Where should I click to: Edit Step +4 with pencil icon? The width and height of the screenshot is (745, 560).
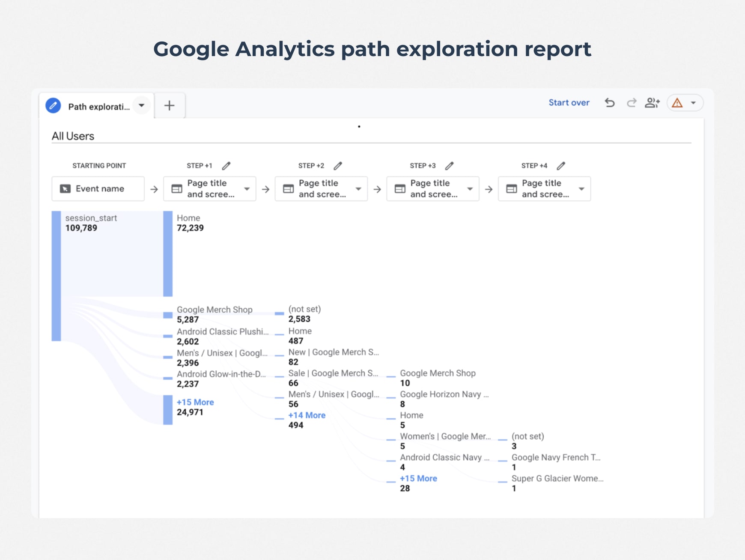point(561,166)
